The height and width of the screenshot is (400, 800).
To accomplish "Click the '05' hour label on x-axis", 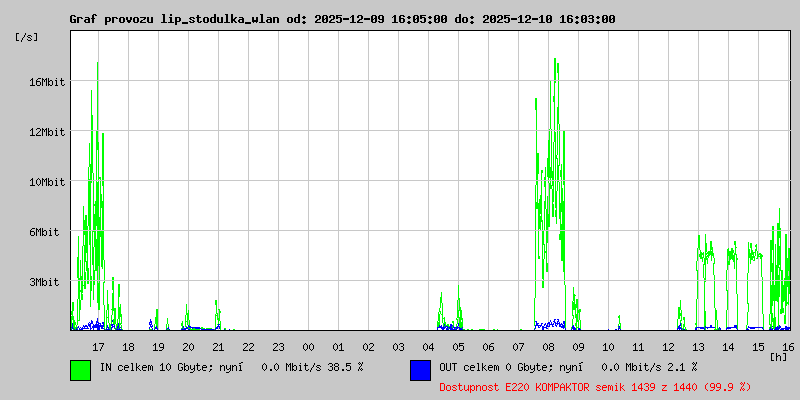I will pos(458,347).
